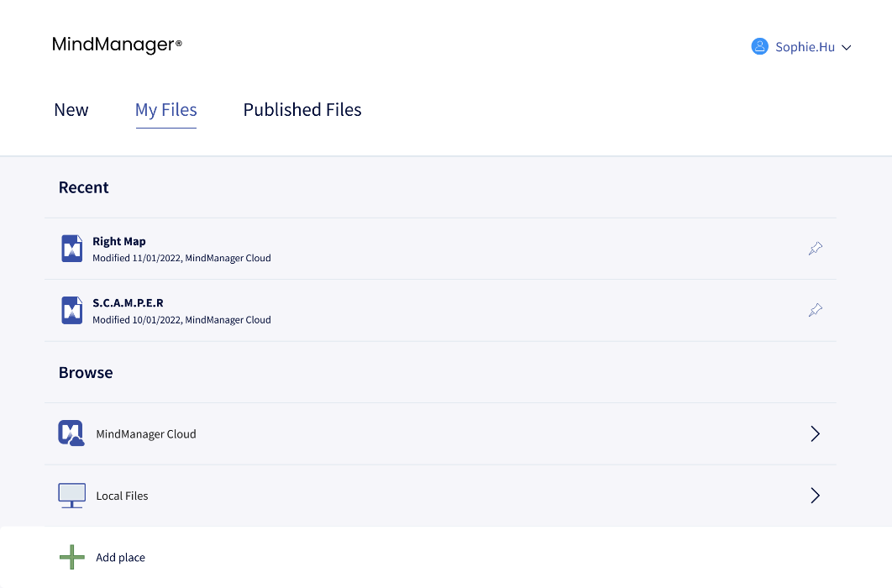Click the MindManager logo

[116, 45]
